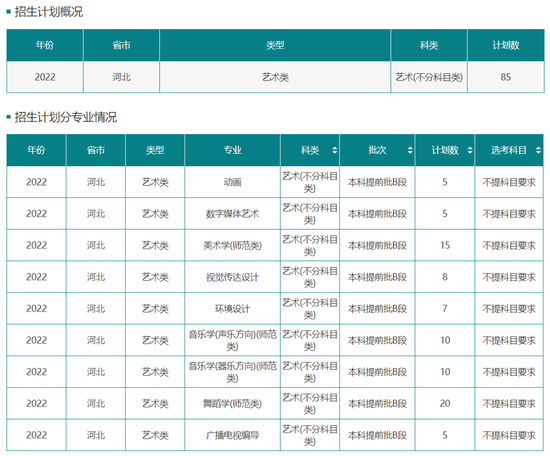
Task: Select the 视觉传达设计 major cell
Action: (x=233, y=277)
